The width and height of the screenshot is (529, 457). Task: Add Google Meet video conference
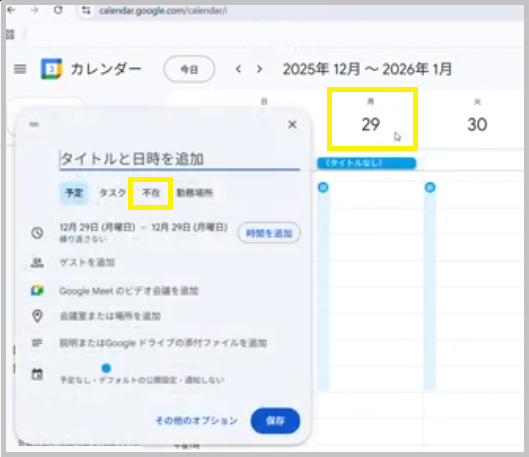[129, 291]
